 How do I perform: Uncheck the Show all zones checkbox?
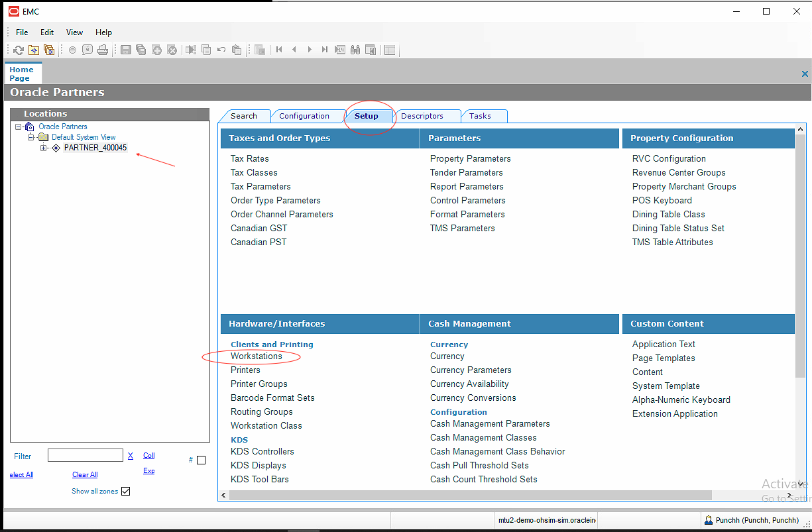click(126, 491)
